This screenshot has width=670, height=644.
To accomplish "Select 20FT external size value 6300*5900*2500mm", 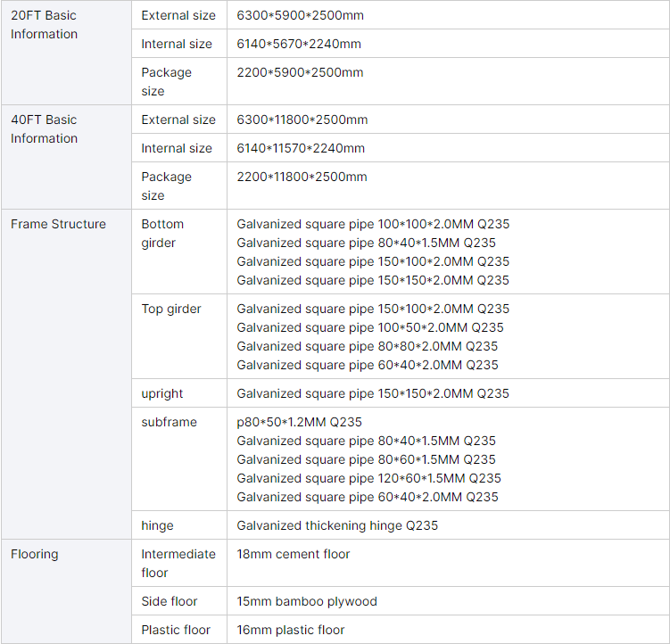I will pos(300,15).
